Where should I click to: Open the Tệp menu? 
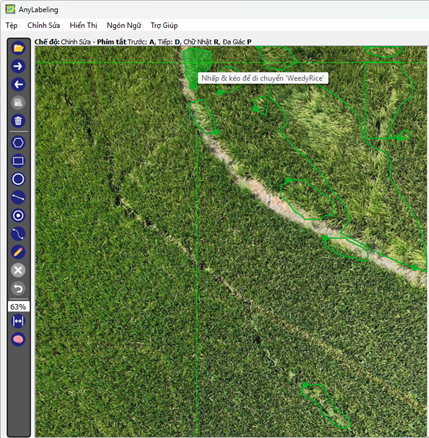[x=11, y=25]
